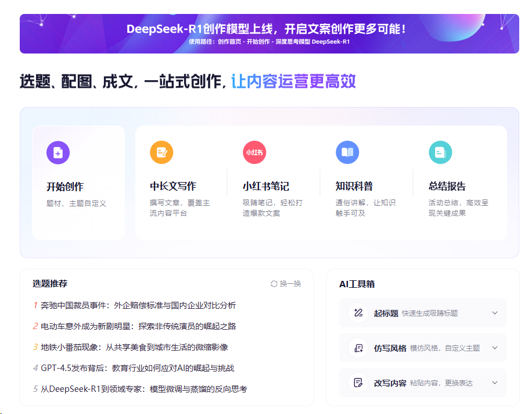Click 模仿风格，自定义主题 description
The width and height of the screenshot is (532, 414).
(x=445, y=348)
